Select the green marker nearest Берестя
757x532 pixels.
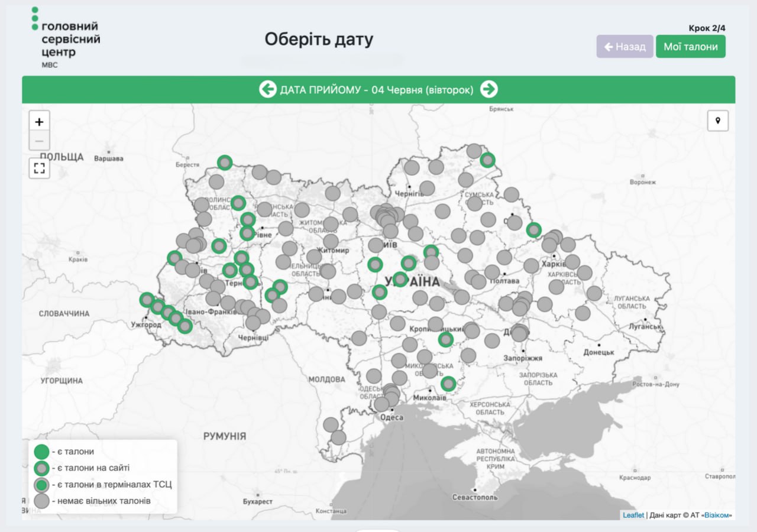[225, 163]
